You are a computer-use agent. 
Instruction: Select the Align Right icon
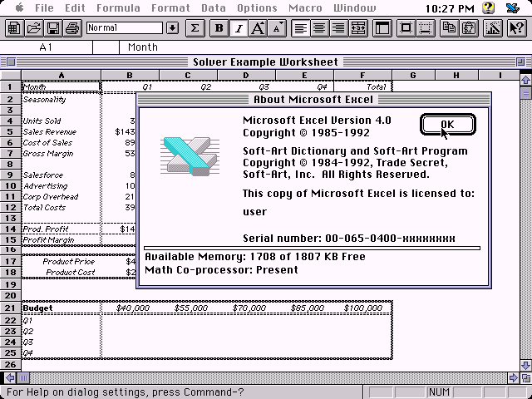338,28
